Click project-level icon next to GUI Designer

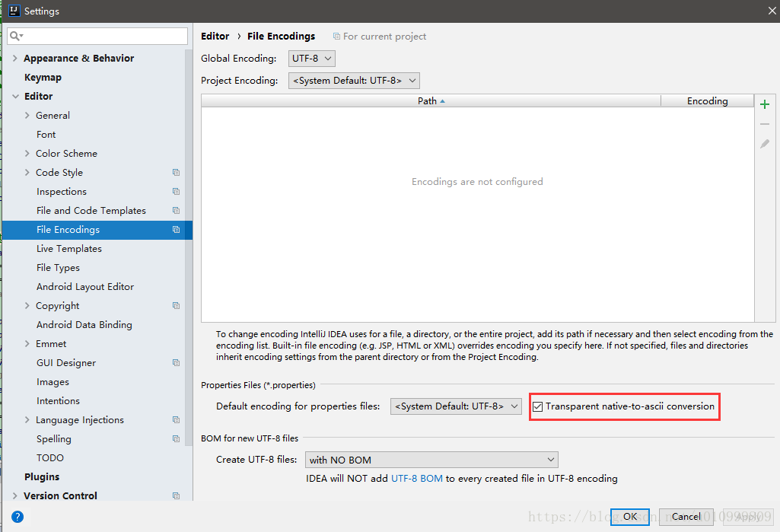(176, 363)
